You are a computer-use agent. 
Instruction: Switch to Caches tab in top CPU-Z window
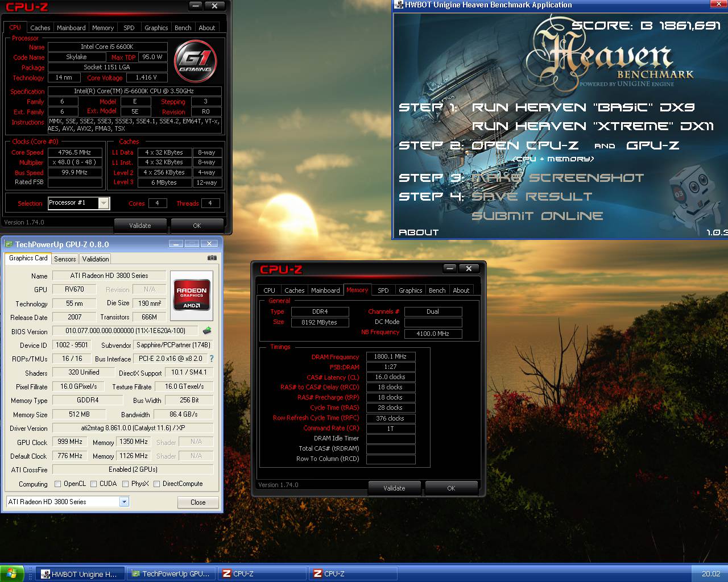40,28
